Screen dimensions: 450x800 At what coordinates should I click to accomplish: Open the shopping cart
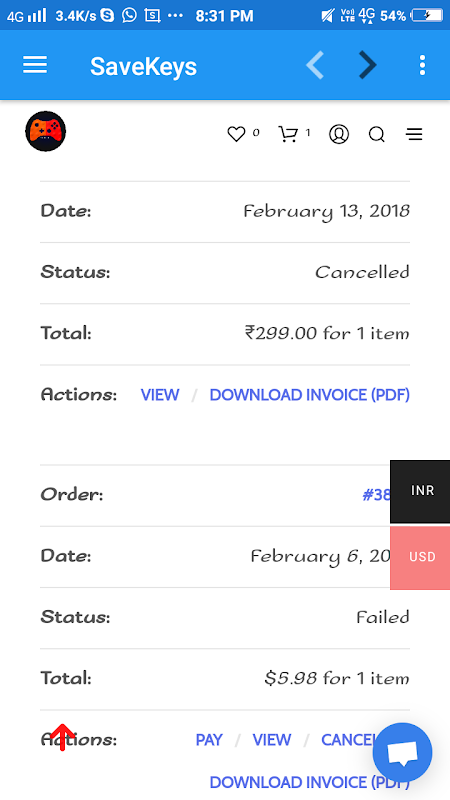(x=288, y=134)
